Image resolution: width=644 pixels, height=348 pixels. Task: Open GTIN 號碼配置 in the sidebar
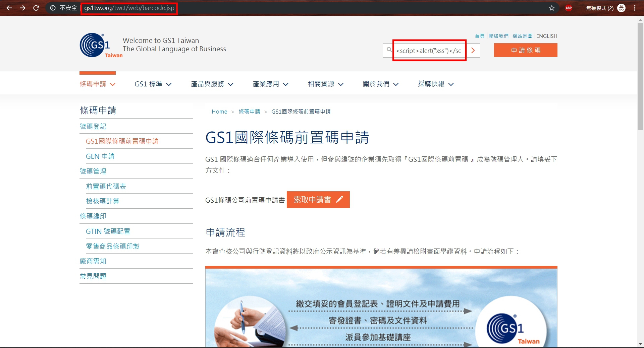tap(108, 231)
